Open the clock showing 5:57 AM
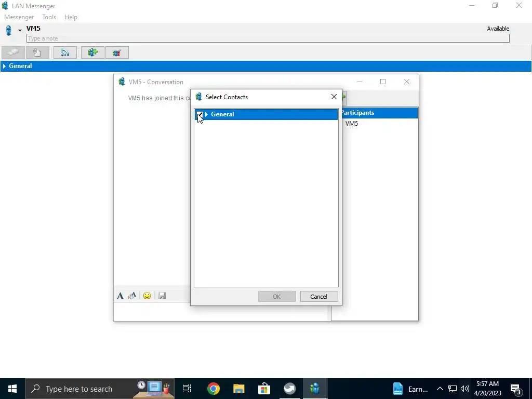Image resolution: width=532 pixels, height=399 pixels. coord(487,389)
